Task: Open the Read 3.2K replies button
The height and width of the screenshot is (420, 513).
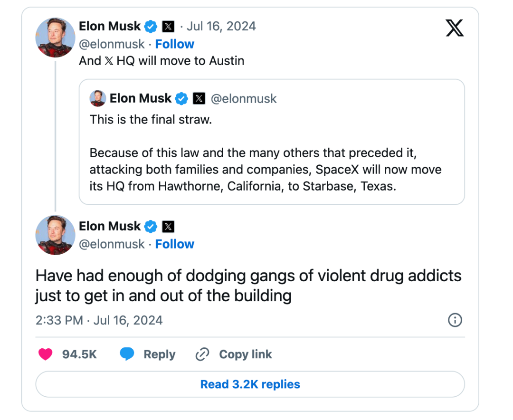Action: 250,384
